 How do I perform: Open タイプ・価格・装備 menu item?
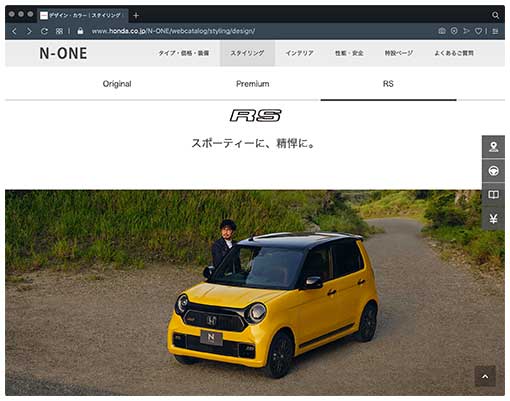tap(184, 53)
